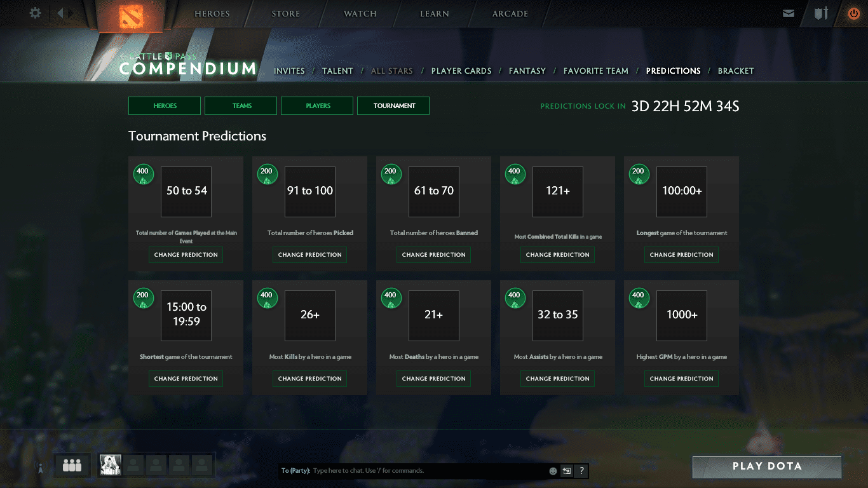This screenshot has height=488, width=868.
Task: Switch to the Heroes predictions tab
Action: 165,105
